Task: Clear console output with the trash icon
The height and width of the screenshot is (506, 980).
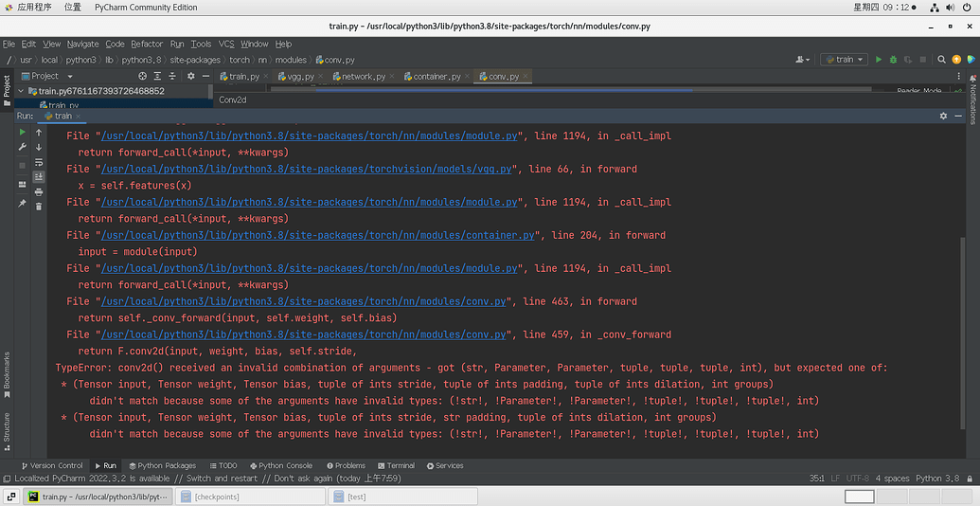Action: pyautogui.click(x=39, y=207)
